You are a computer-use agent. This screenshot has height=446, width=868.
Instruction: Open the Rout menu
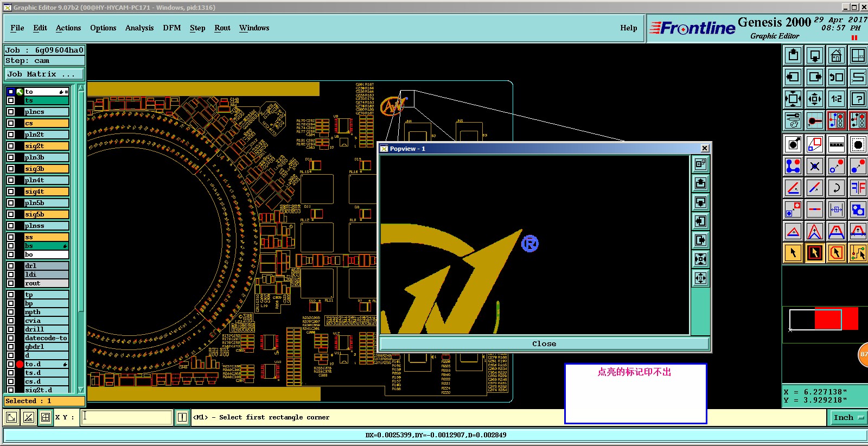point(222,28)
